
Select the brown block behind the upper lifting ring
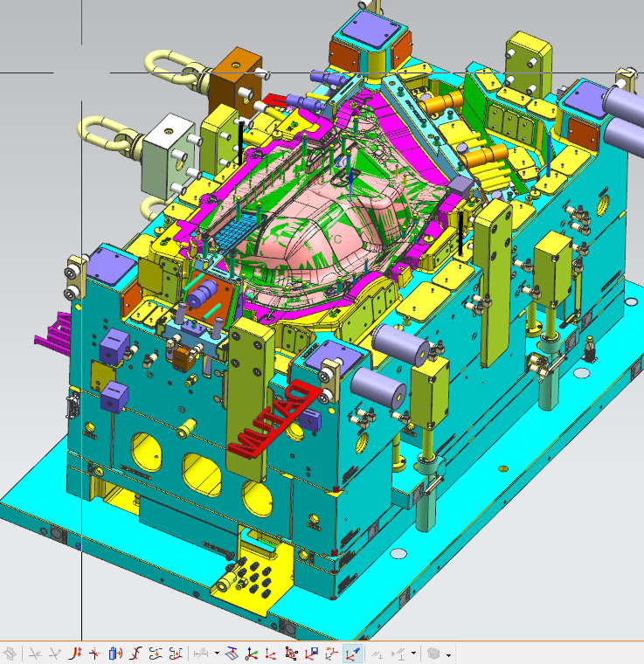coord(235,83)
